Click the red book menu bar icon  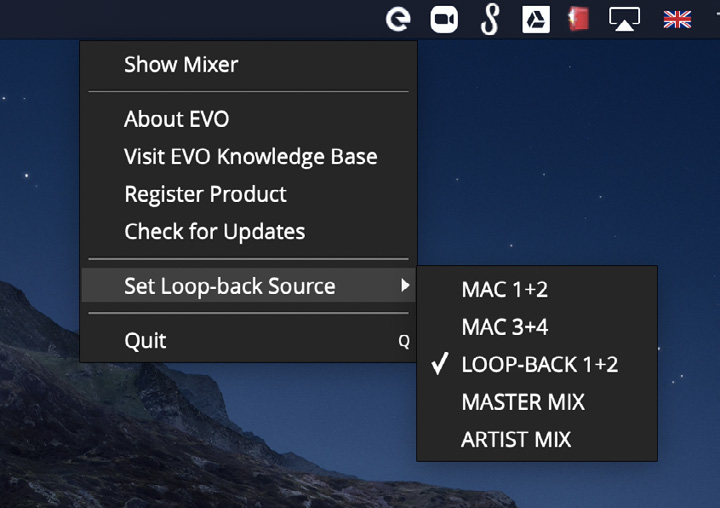[x=579, y=20]
